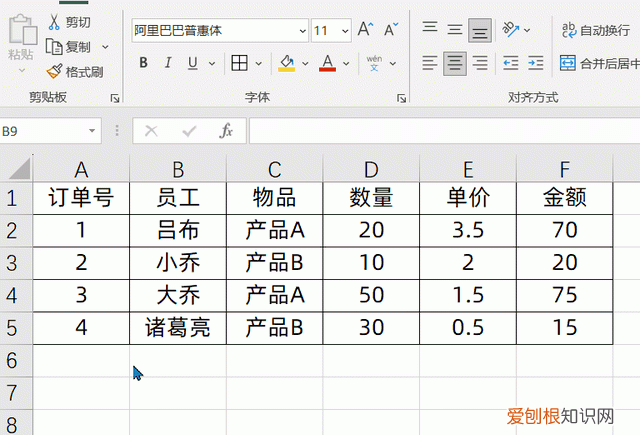This screenshot has height=435, width=640.
Task: Click the cancel (X) formula button
Action: [x=151, y=131]
